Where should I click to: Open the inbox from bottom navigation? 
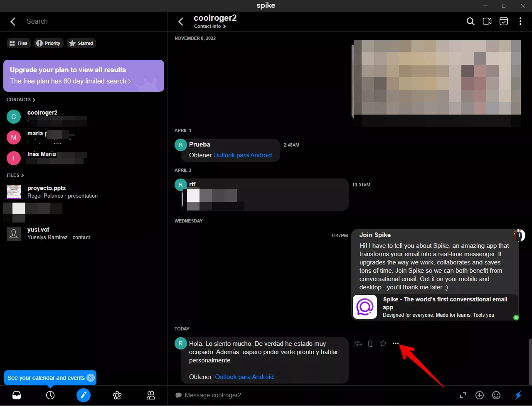coord(17,395)
